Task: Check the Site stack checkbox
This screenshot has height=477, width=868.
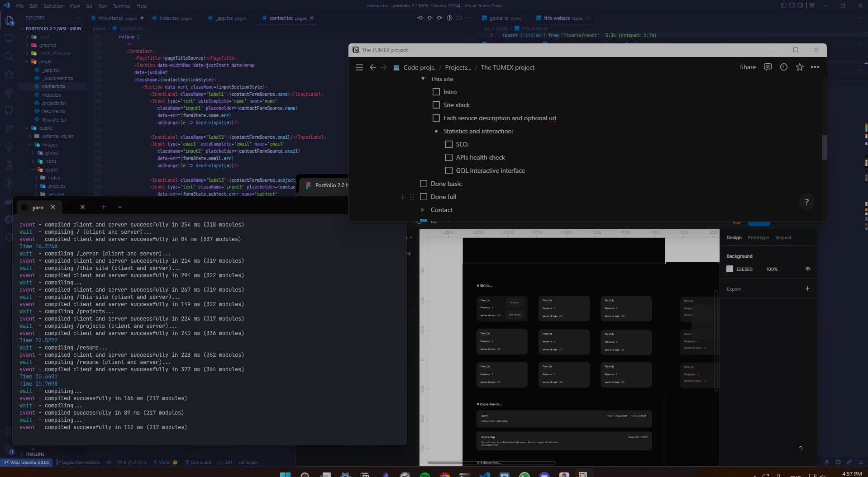Action: point(436,105)
